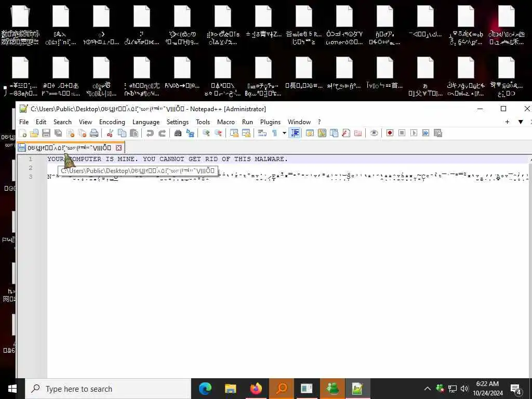Show the Document Map panel icon
Viewport: 532px width, 399px height.
point(322,133)
